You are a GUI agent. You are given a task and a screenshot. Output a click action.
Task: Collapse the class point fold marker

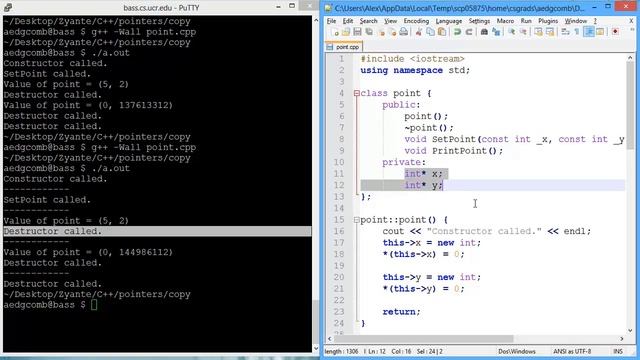(x=357, y=93)
